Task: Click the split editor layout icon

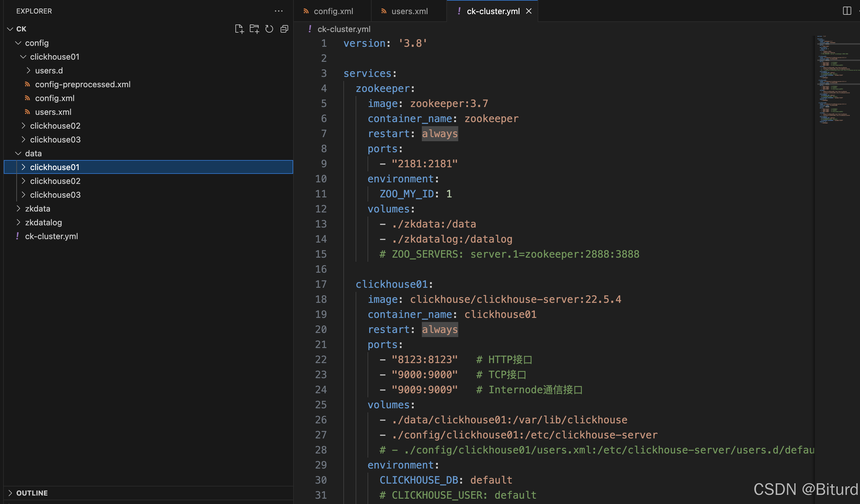Action: [x=847, y=11]
